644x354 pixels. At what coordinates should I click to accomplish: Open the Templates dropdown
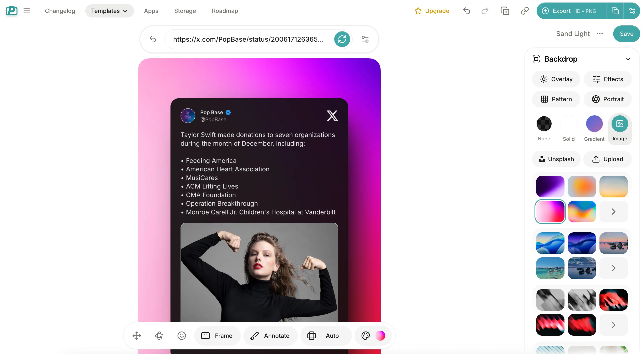[x=109, y=11]
